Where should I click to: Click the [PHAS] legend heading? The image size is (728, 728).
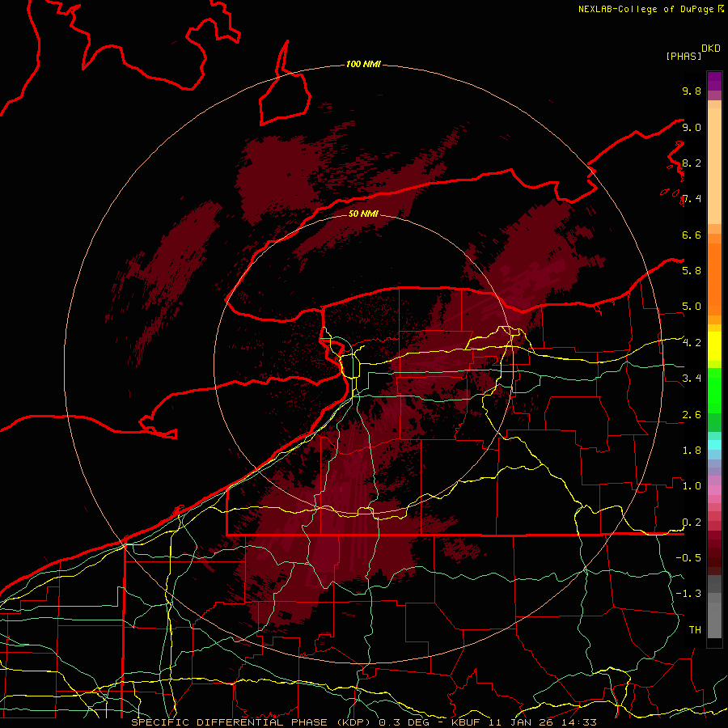click(684, 56)
